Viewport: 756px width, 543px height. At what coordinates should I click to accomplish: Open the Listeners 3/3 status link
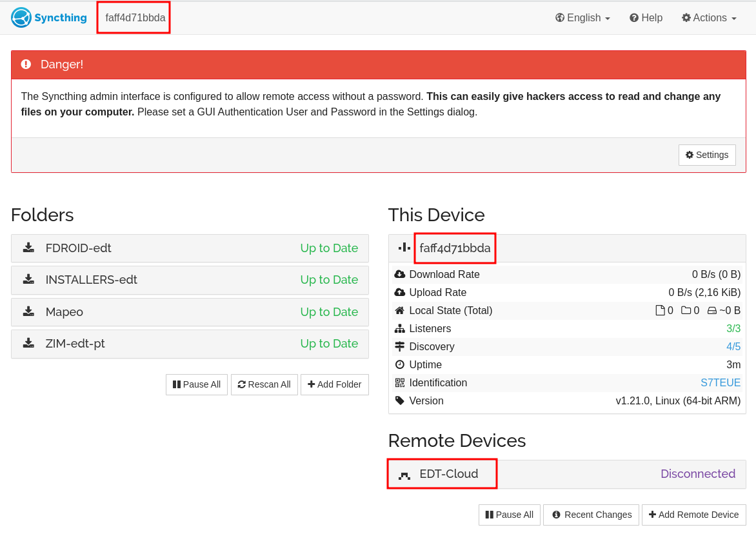pos(733,328)
